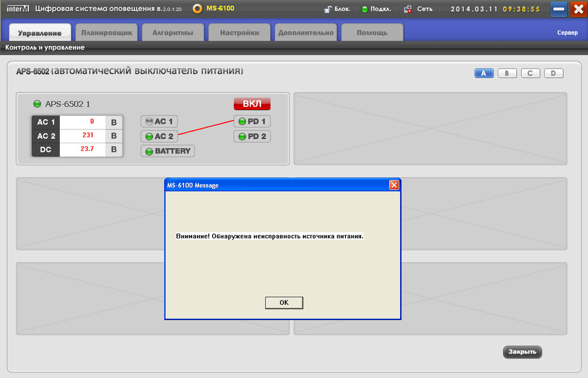This screenshot has height=378, width=588.
Task: Click the AC 2 voltage value 231
Action: [x=88, y=135]
